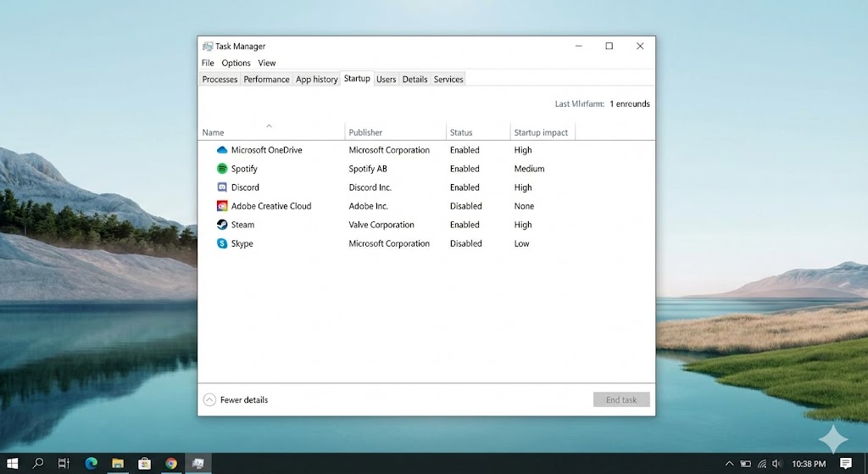868x474 pixels.
Task: Open the Options menu
Action: (236, 63)
